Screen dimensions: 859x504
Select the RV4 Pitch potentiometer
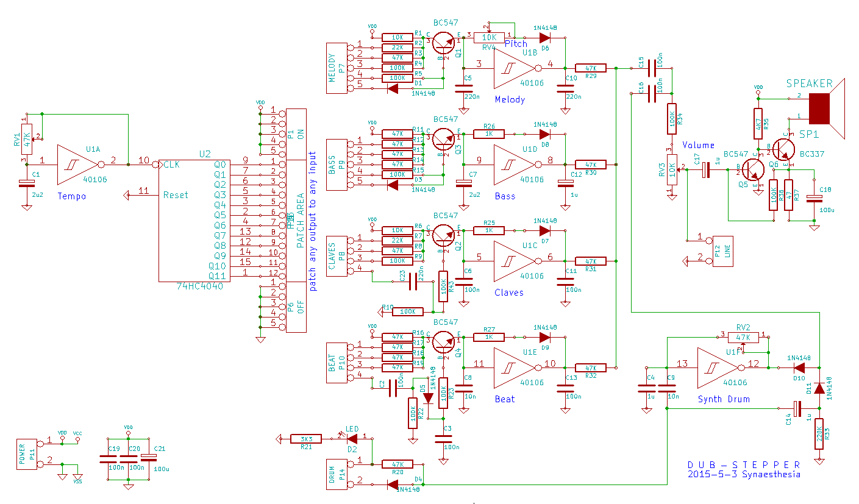[x=489, y=37]
